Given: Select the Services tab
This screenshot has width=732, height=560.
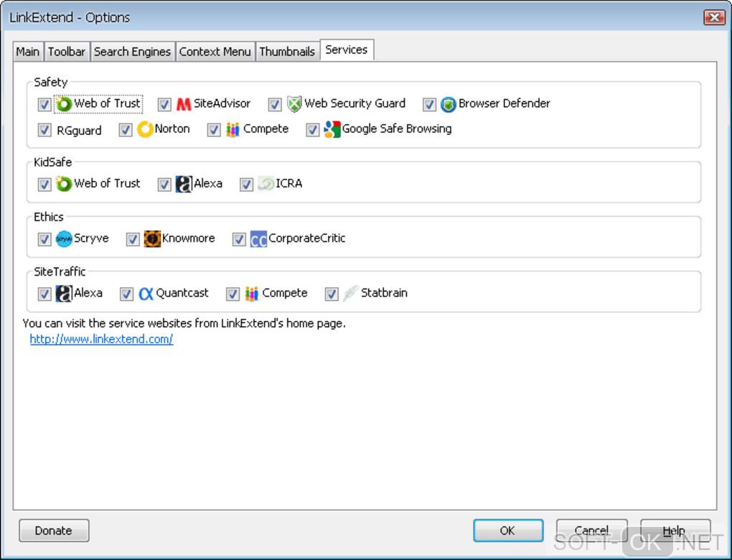Looking at the screenshot, I should coord(347,50).
